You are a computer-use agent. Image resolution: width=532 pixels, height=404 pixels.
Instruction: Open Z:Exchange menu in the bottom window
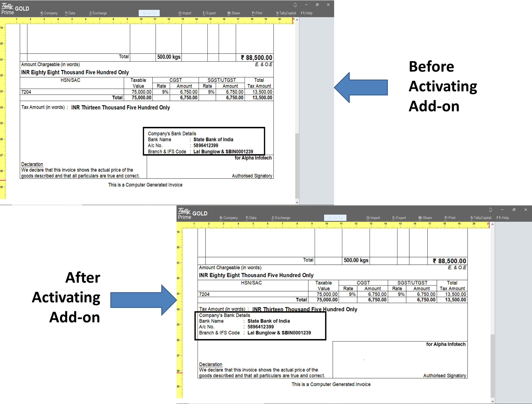[x=281, y=218]
